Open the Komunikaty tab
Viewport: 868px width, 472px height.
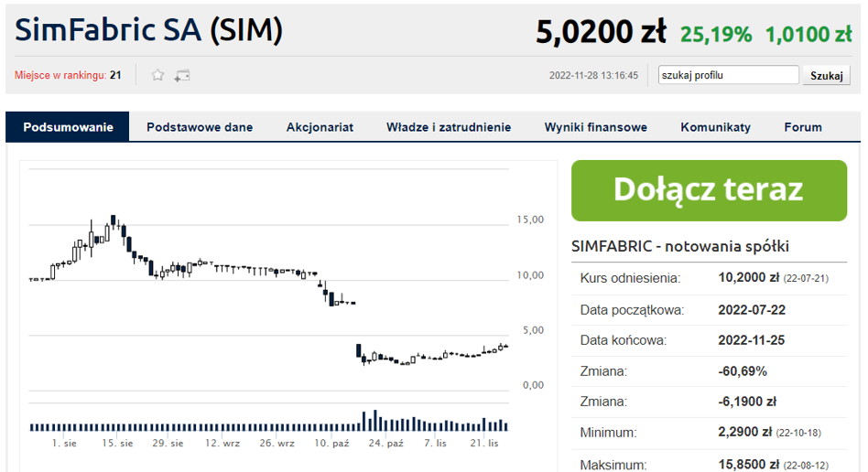715,127
